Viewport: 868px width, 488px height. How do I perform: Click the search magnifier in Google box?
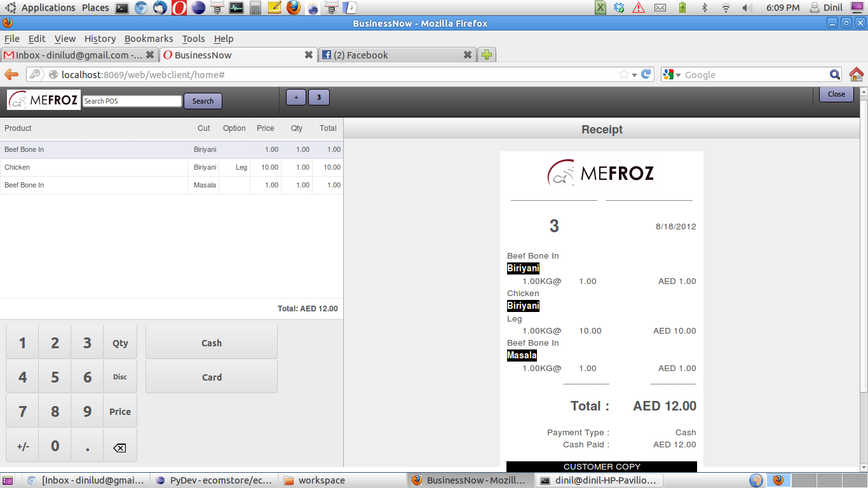[x=834, y=74]
